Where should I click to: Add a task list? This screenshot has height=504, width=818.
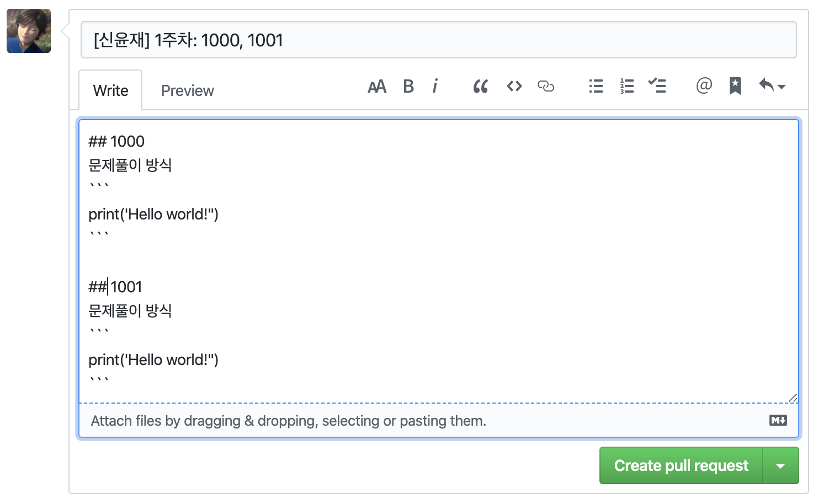657,85
